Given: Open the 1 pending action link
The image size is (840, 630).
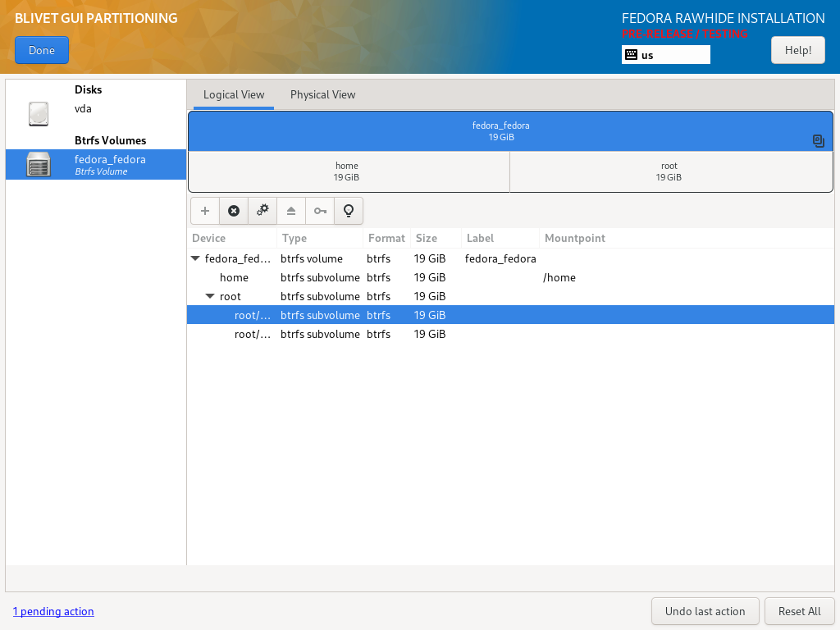Looking at the screenshot, I should pyautogui.click(x=53, y=611).
